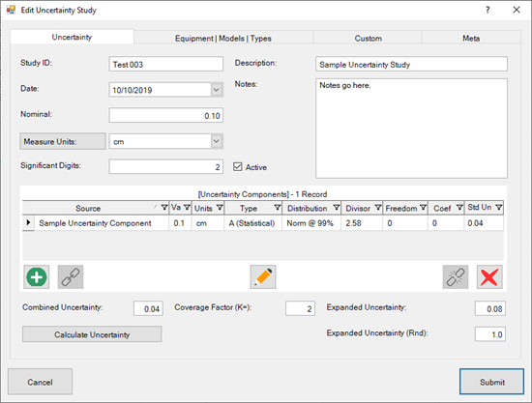Sort by the Divisor column header

(x=358, y=208)
